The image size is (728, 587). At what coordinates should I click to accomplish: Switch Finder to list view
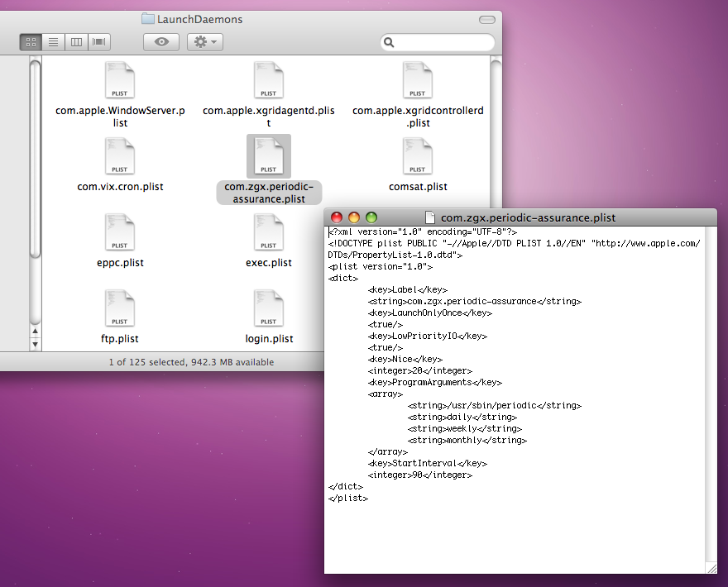coord(54,42)
